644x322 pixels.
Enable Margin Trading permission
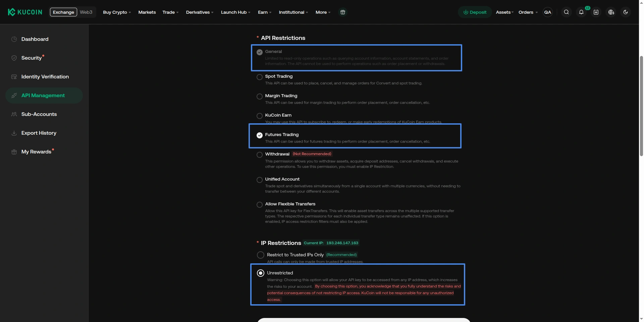260,96
